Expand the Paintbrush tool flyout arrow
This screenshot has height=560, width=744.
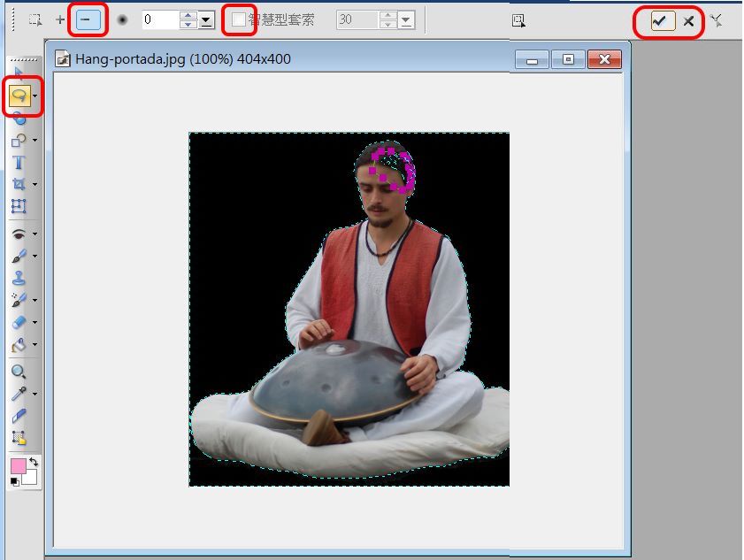pos(35,257)
